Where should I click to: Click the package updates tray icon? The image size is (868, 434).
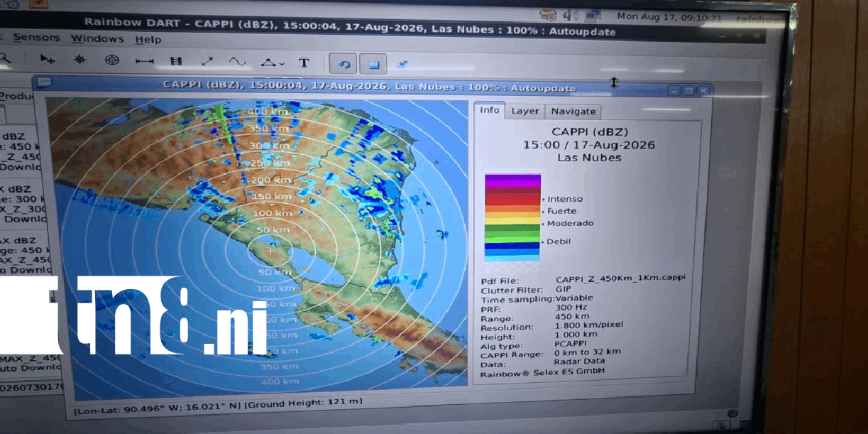[548, 14]
